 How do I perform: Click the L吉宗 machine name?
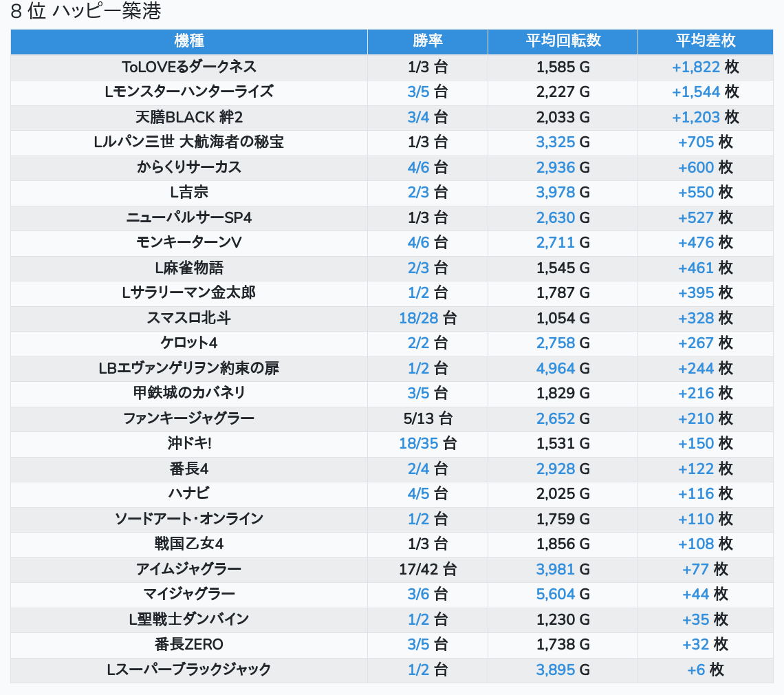point(189,192)
